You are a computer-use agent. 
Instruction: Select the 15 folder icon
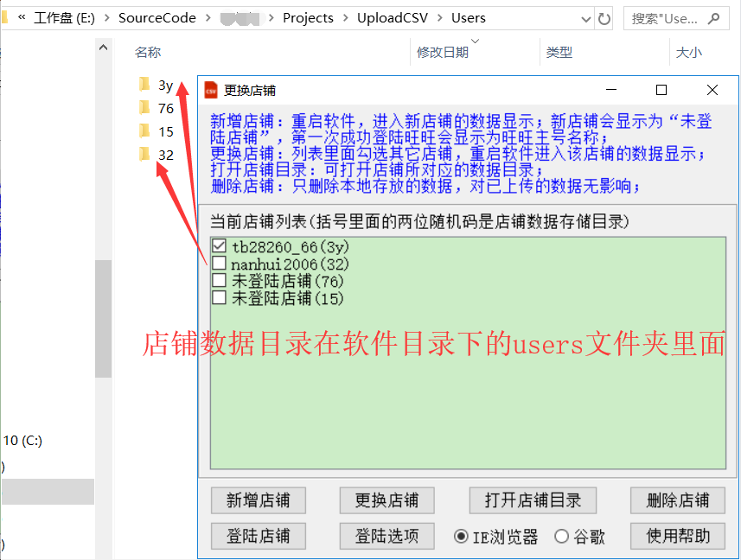pyautogui.click(x=144, y=131)
